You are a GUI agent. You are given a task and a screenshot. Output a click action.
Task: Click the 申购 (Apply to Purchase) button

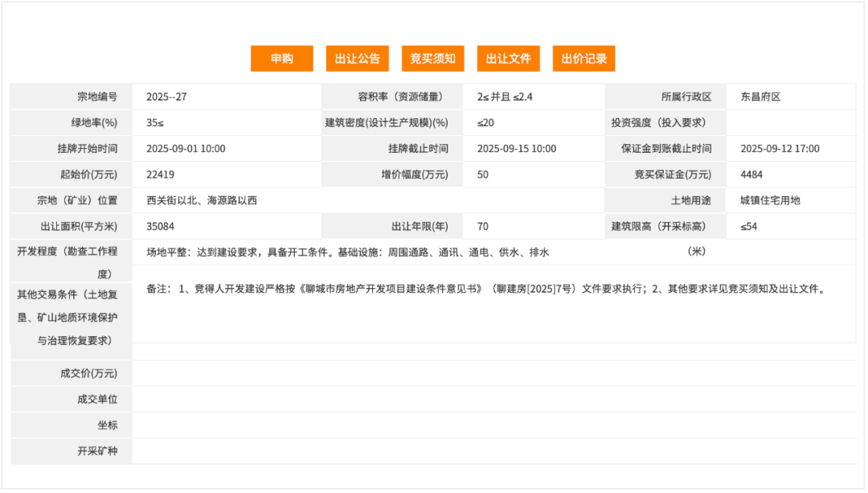(281, 58)
